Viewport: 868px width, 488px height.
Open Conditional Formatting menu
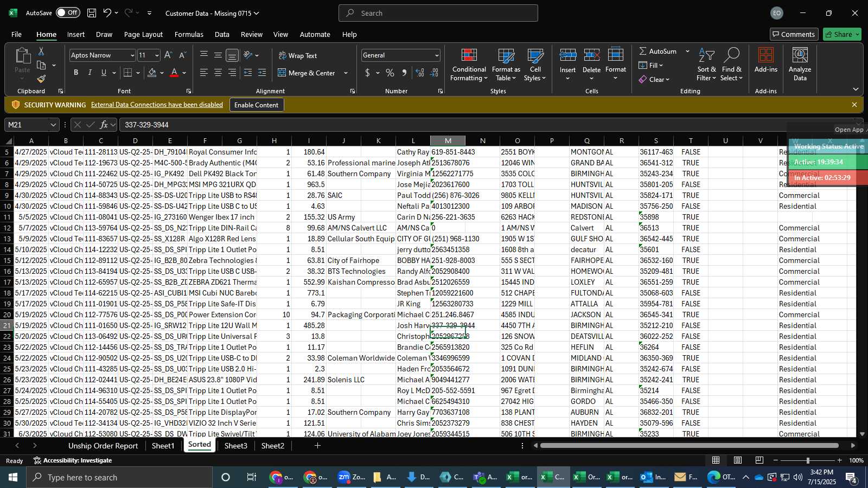click(x=469, y=65)
